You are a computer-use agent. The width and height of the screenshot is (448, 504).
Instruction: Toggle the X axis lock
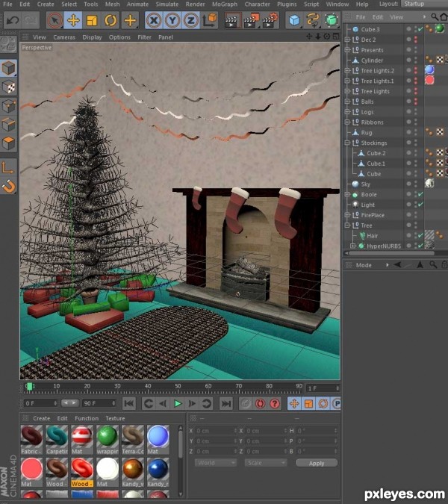(154, 21)
